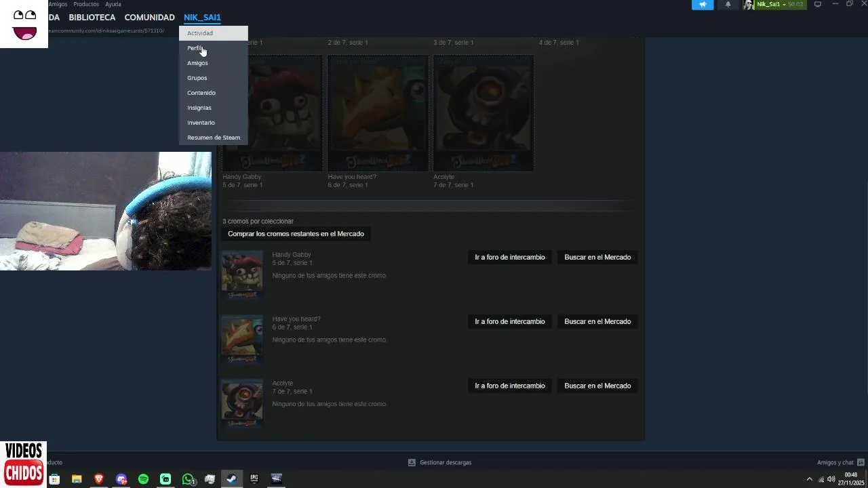Open the Wi-Fi network tray icon
The width and height of the screenshot is (868, 488).
(x=821, y=479)
